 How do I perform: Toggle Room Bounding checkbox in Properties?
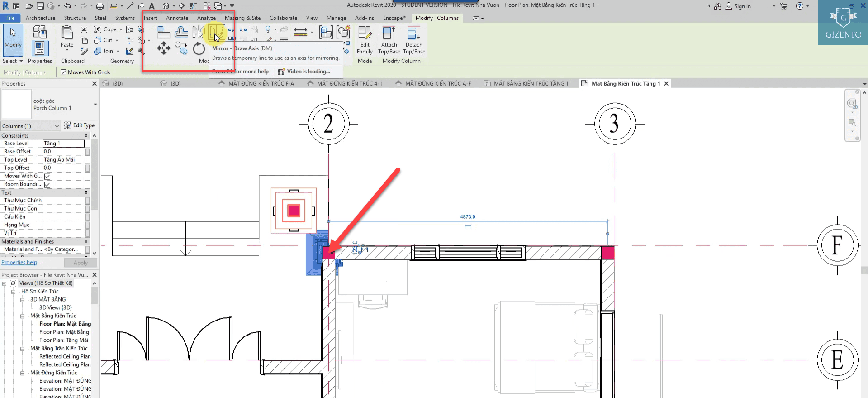point(47,184)
